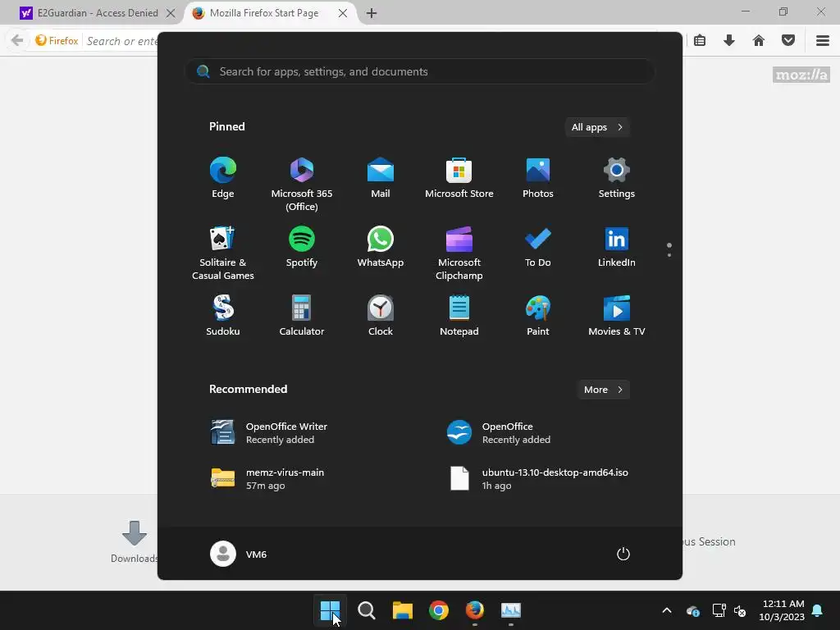The height and width of the screenshot is (630, 840).
Task: Launch Microsoft Clipchamp
Action: 459,253
